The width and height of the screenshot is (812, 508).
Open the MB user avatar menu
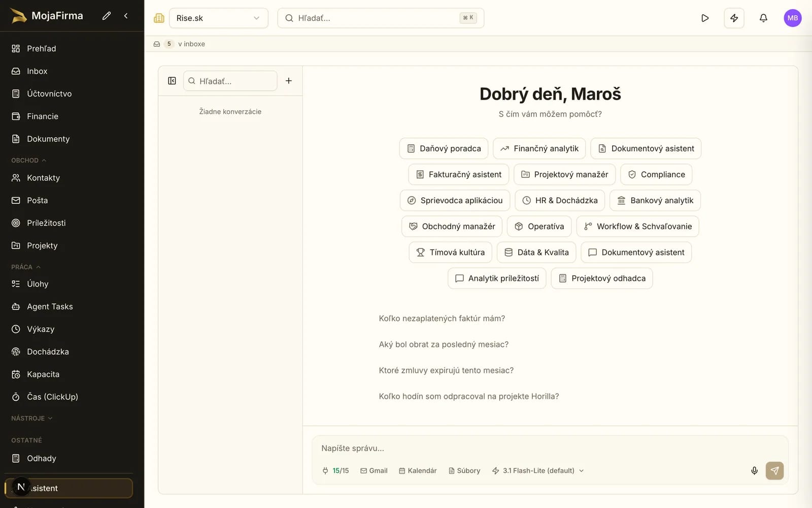[x=793, y=18]
